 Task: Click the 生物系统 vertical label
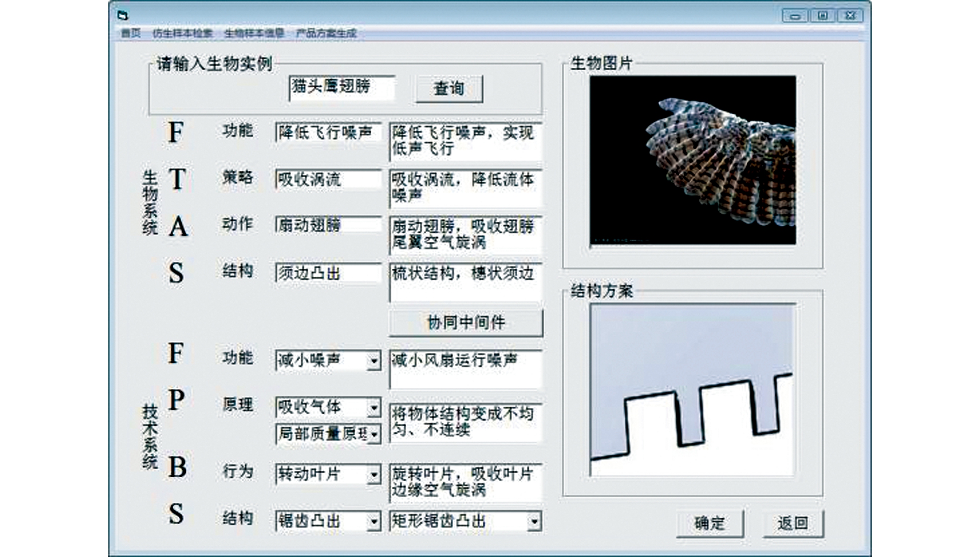pos(150,203)
